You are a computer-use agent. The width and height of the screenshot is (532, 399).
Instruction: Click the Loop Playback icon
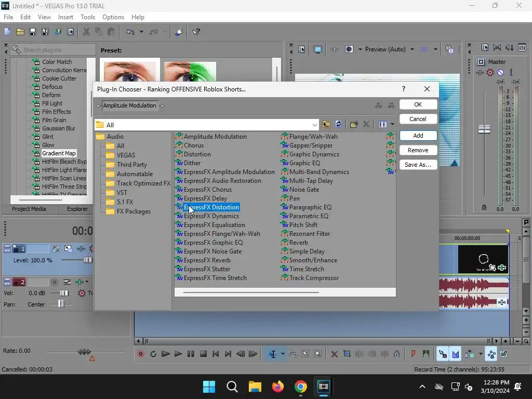(153, 354)
